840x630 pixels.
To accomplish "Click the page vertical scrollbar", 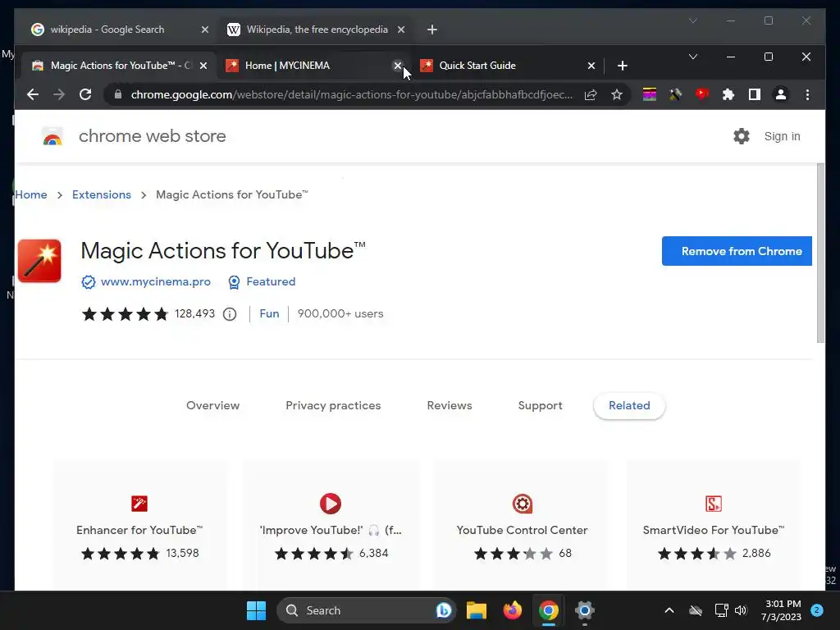I will (820, 253).
